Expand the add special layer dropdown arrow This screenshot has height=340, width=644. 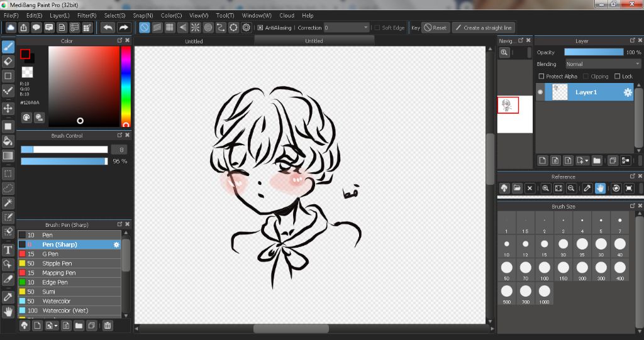(x=587, y=160)
